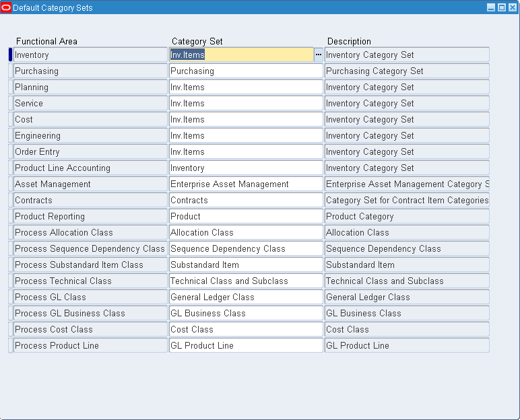Open the Category Set list of values button
The image size is (520, 420).
319,55
